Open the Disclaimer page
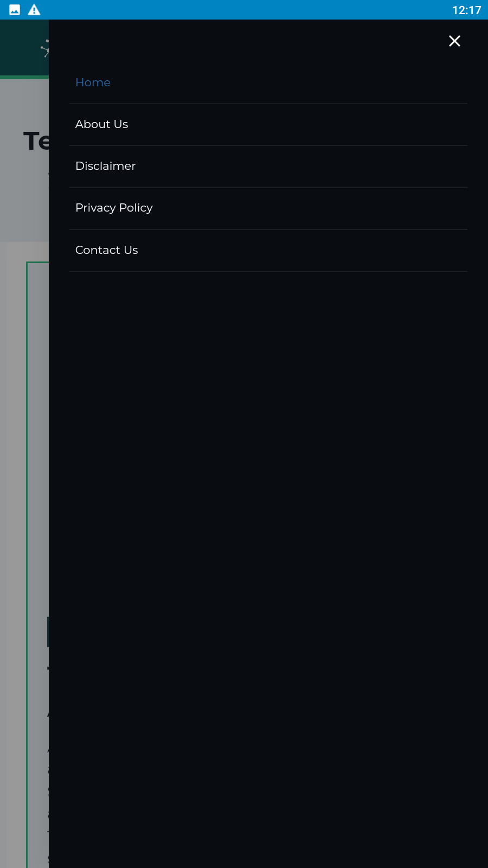488x868 pixels. pos(106,166)
